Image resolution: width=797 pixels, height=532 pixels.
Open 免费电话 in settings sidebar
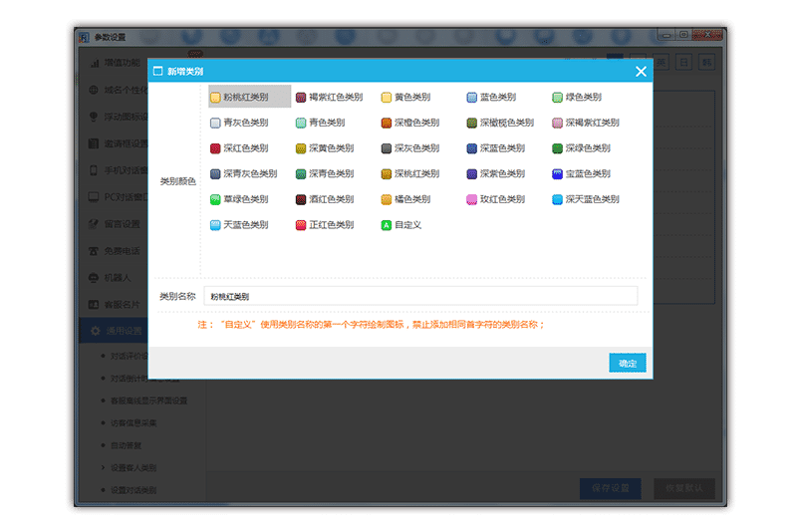115,250
